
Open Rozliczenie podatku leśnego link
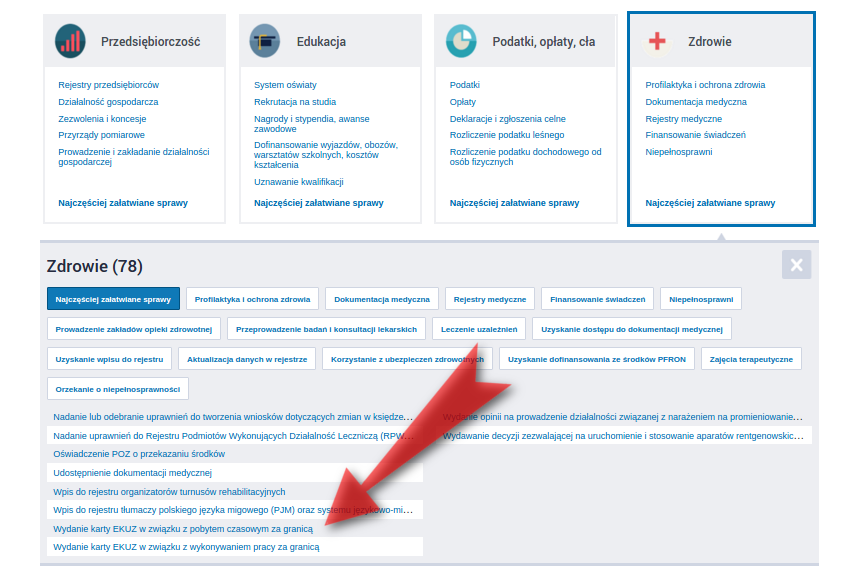[x=507, y=135]
